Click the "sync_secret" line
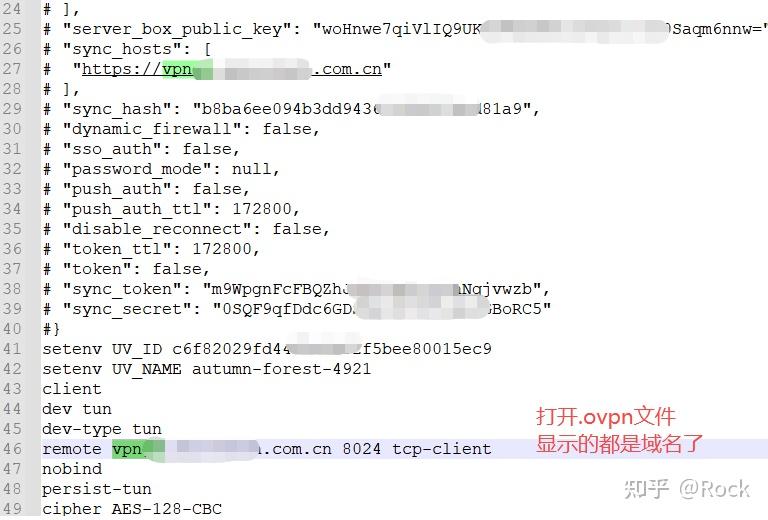Image resolution: width=768 pixels, height=520 pixels. [x=297, y=309]
